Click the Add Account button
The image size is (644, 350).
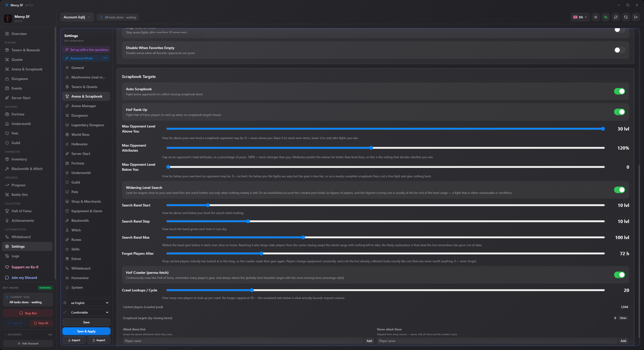click(28, 344)
